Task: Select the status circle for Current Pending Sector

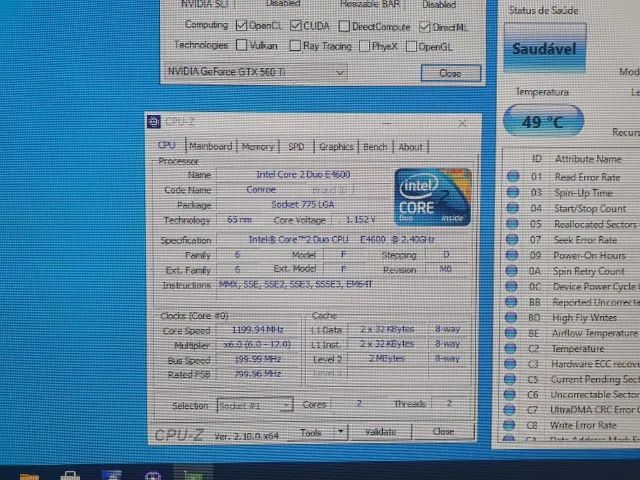Action: coord(510,379)
